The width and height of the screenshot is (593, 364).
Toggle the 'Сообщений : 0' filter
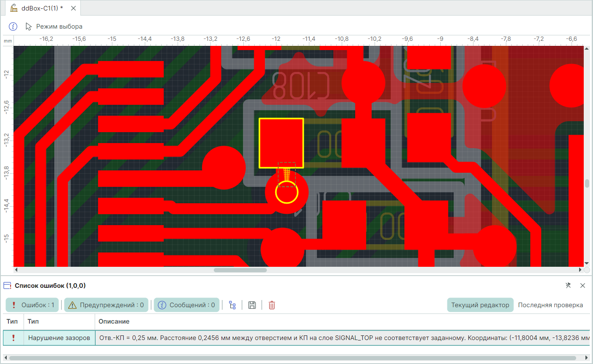pos(186,305)
